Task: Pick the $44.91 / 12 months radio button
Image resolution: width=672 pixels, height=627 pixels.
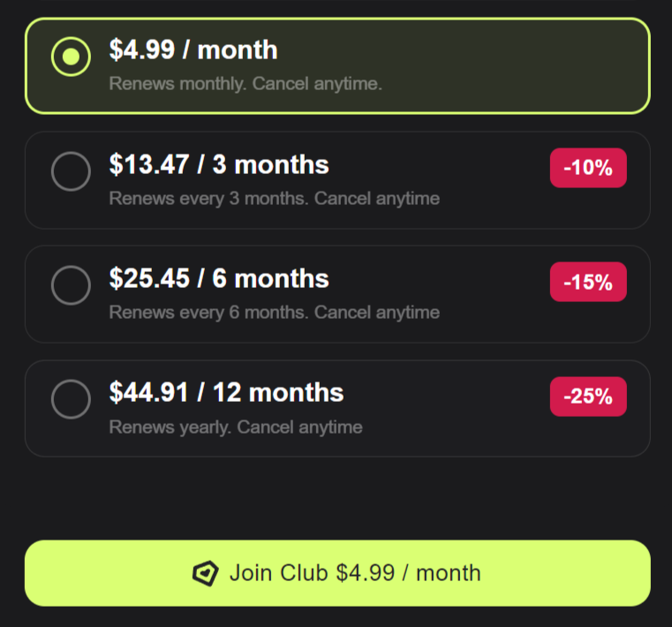Action: click(71, 399)
